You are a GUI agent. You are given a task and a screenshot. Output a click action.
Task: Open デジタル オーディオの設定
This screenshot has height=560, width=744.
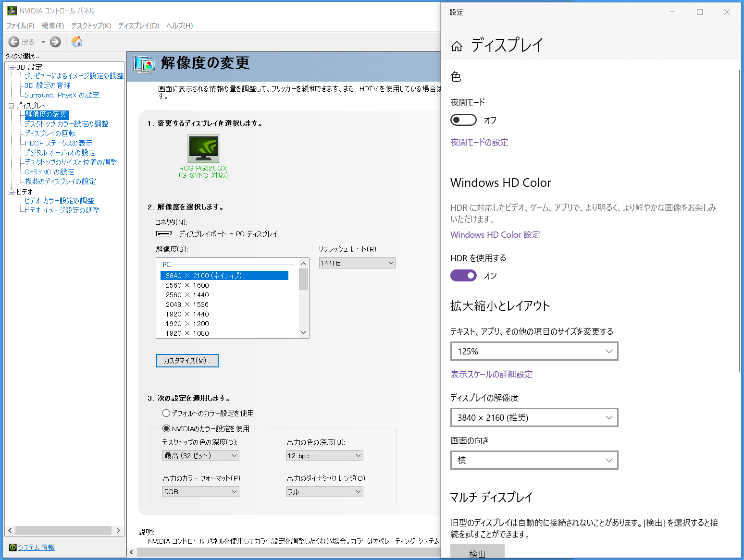(x=60, y=153)
